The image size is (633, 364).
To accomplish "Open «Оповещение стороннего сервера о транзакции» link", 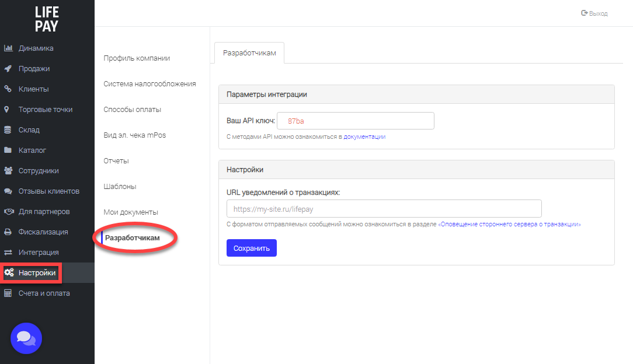I will [x=509, y=224].
